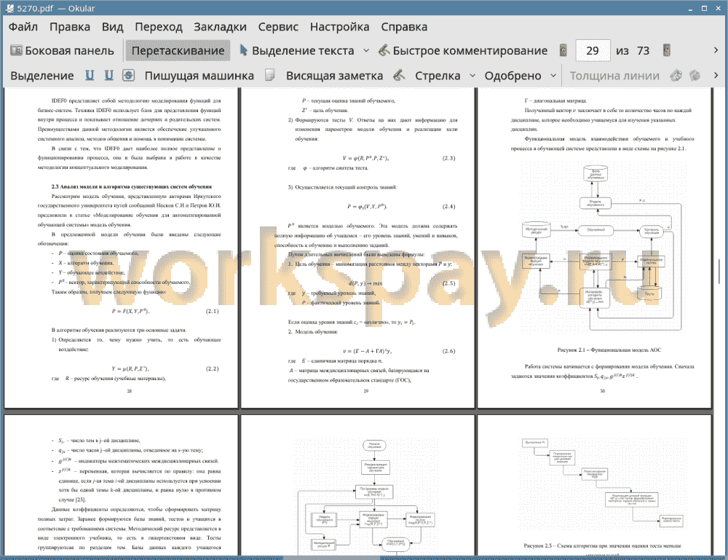Select the Одобрено stamp tool
Viewport: 728px width, 560px height.
point(513,76)
